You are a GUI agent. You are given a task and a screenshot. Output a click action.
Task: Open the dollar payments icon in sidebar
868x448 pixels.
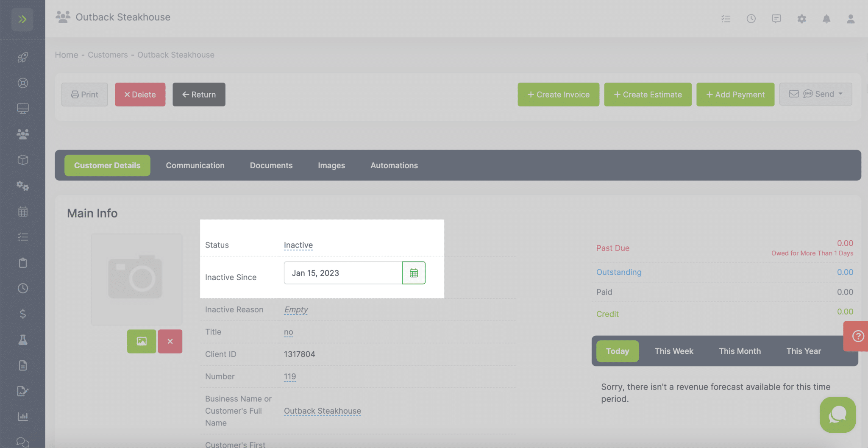click(x=23, y=314)
